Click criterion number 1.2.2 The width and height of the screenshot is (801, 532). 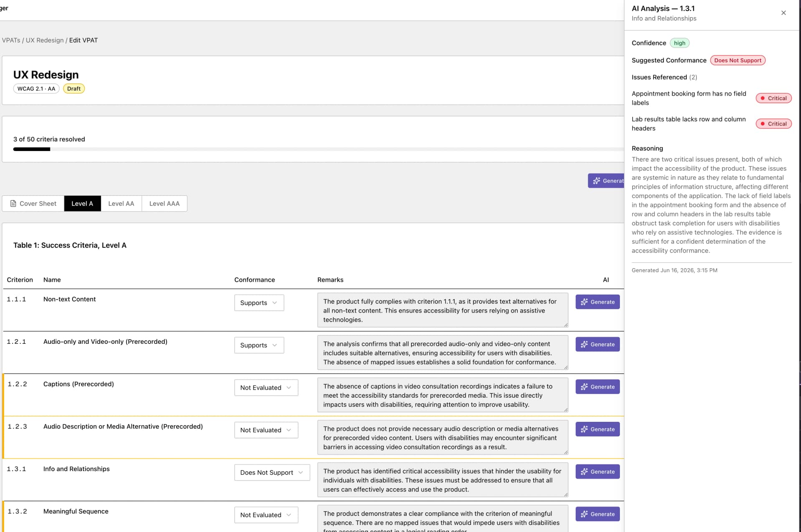pos(17,384)
